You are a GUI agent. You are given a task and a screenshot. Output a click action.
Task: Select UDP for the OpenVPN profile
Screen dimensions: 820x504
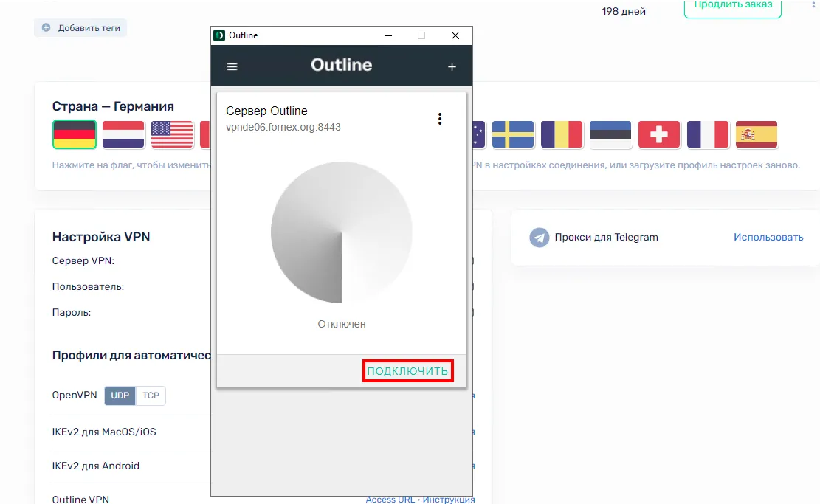[x=120, y=396]
